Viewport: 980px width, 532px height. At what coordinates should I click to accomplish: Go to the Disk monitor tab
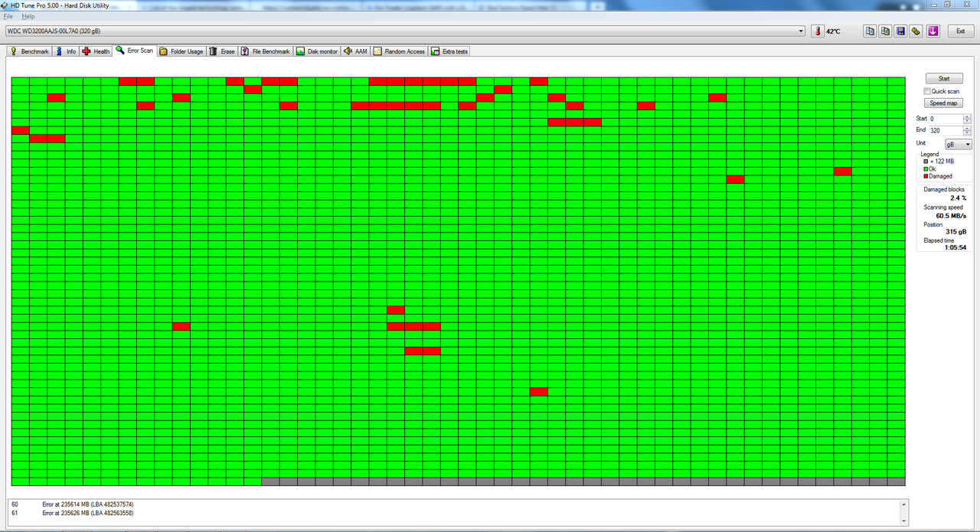point(317,51)
